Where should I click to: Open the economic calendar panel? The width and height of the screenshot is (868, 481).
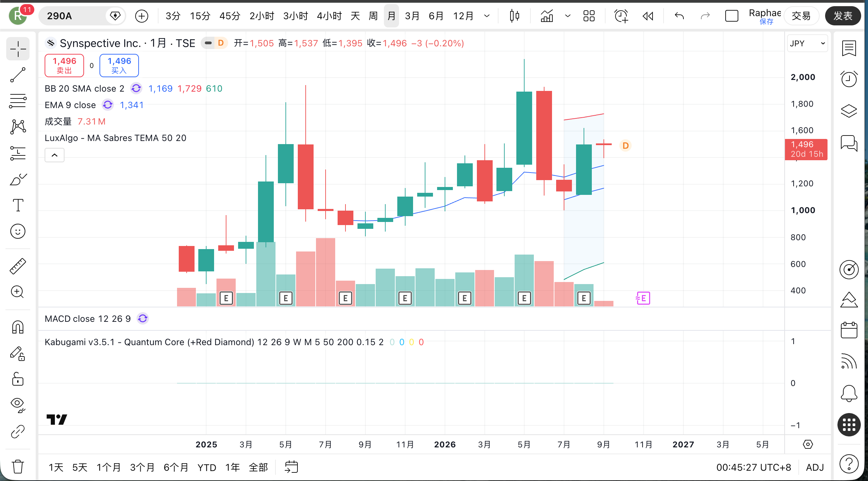[849, 330]
